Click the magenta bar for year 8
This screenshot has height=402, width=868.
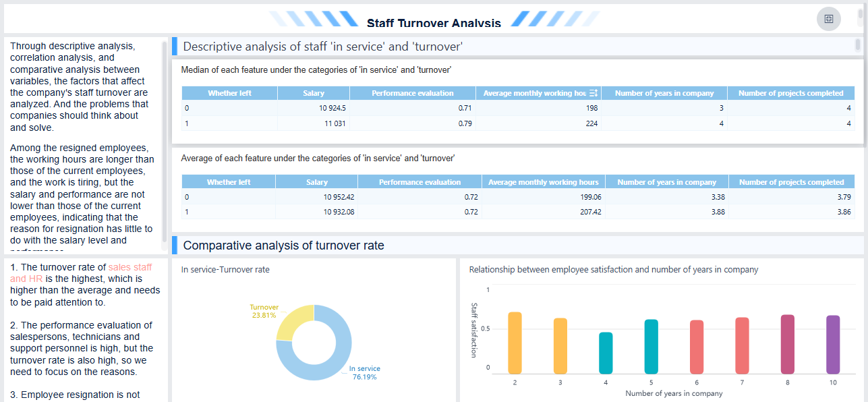coord(787,344)
